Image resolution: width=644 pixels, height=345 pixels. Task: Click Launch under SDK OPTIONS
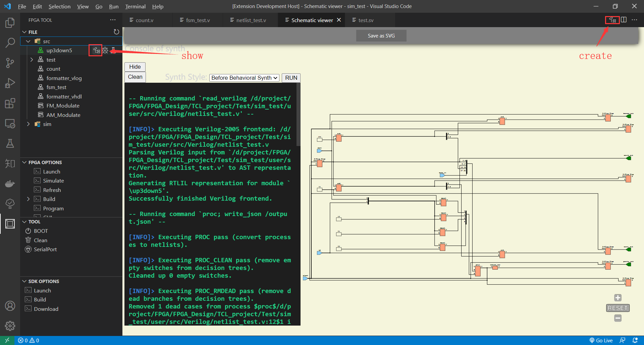pyautogui.click(x=42, y=290)
